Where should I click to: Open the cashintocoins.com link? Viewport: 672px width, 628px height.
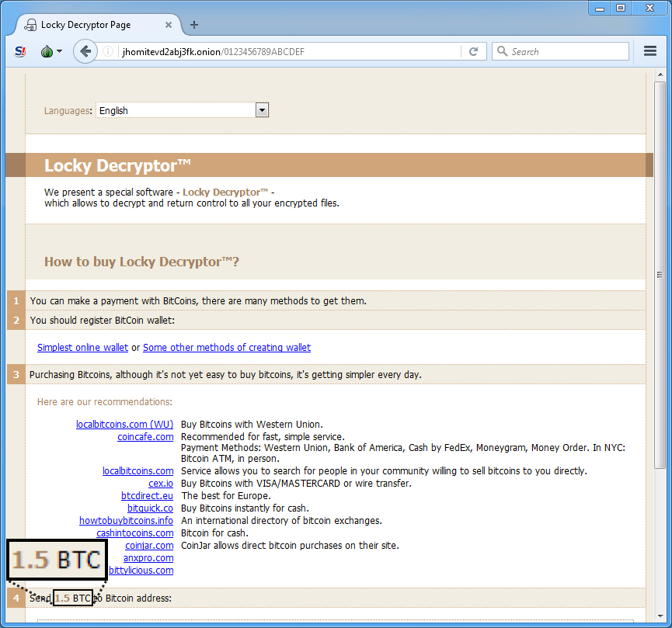coord(135,533)
